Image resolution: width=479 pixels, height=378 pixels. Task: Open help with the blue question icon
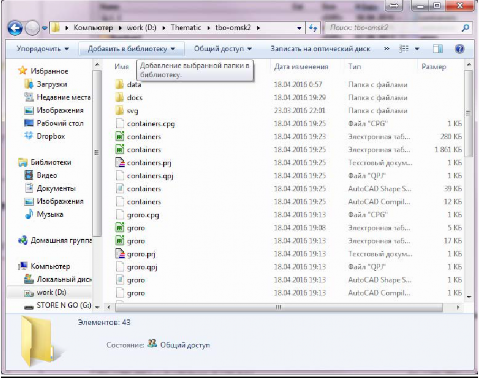click(459, 49)
